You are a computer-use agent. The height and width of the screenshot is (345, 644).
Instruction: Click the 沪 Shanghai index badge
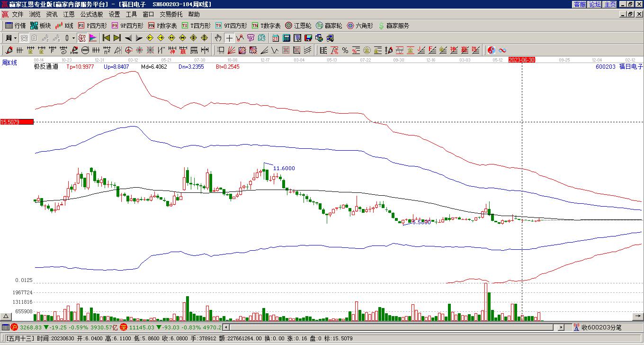click(x=14, y=327)
